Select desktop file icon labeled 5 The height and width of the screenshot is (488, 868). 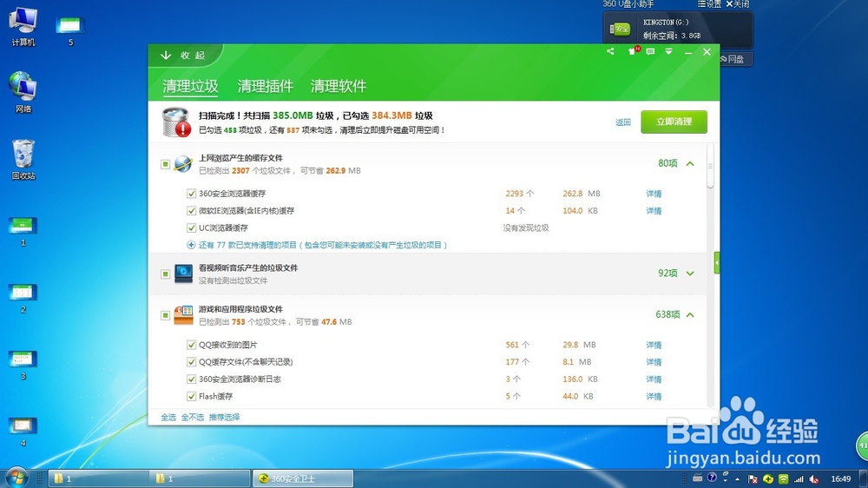[70, 31]
